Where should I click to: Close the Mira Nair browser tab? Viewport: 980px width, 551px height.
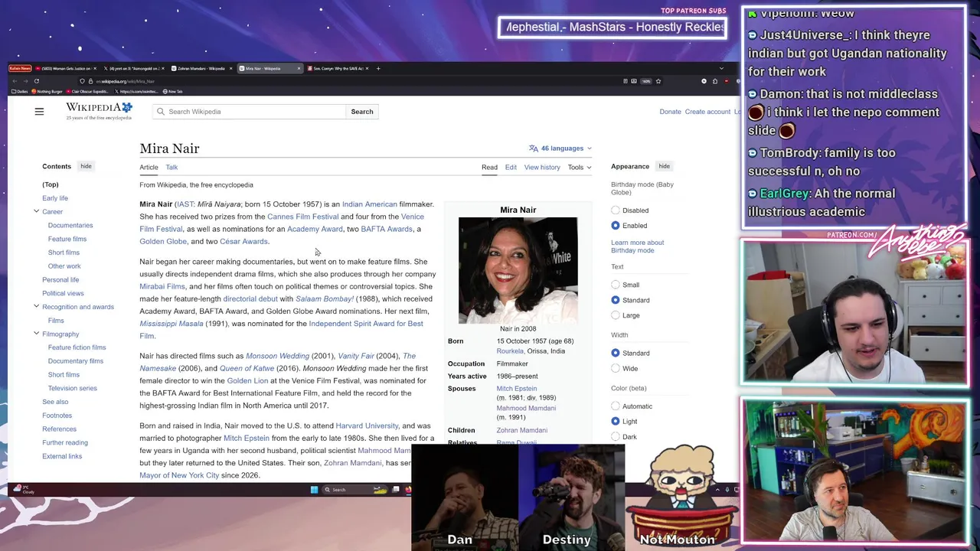299,68
